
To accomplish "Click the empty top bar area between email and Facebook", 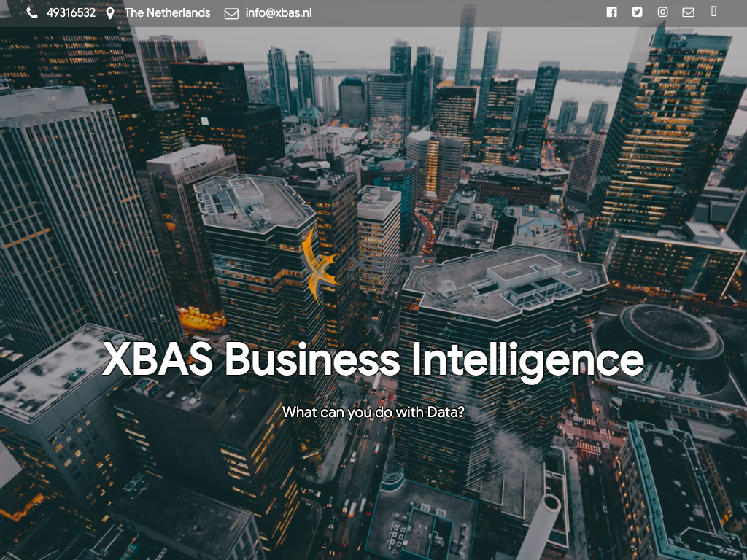I will point(457,13).
